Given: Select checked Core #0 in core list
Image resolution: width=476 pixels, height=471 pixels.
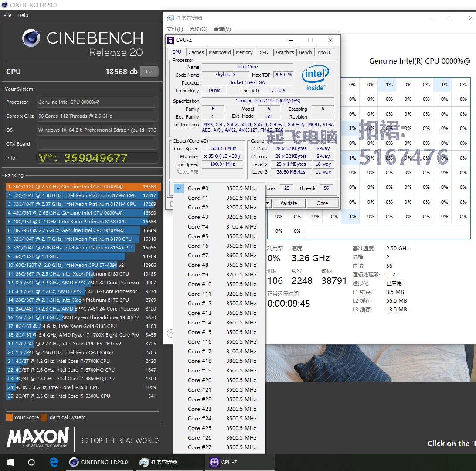Looking at the screenshot, I should [219, 188].
